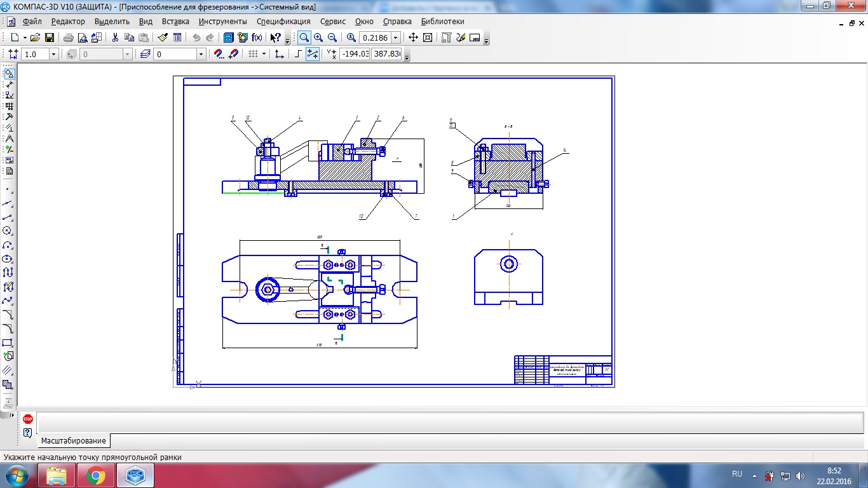
Task: Select the Fillet tool
Action: pyautogui.click(x=8, y=329)
